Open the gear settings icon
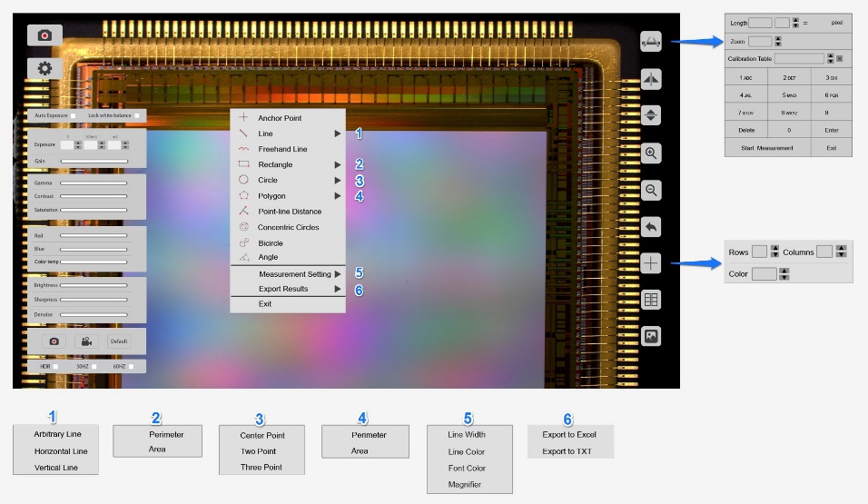This screenshot has height=504, width=868. [x=44, y=69]
